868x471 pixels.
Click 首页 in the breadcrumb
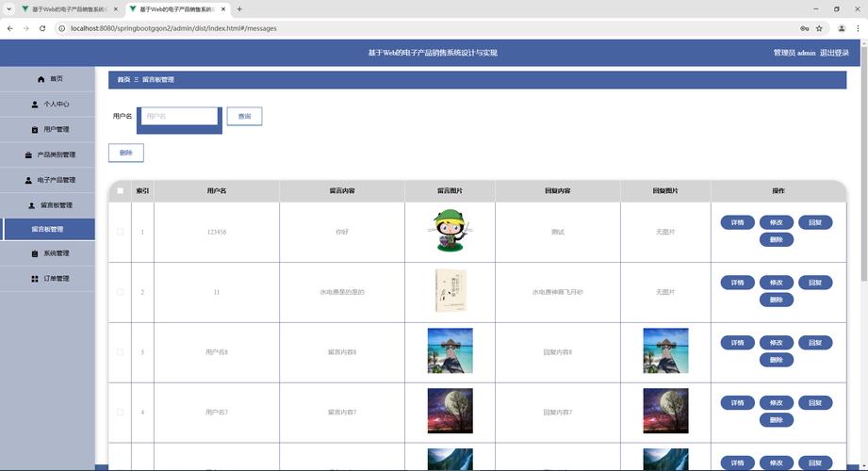(x=123, y=80)
